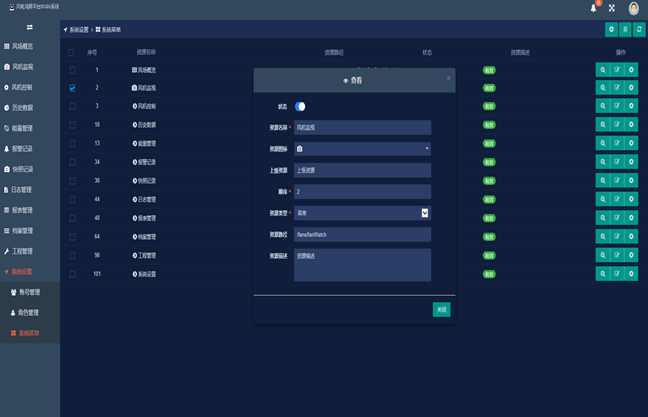The image size is (648, 417).
Task: Click the 资源路径 field with /fans/fanWatch
Action: [x=362, y=234]
